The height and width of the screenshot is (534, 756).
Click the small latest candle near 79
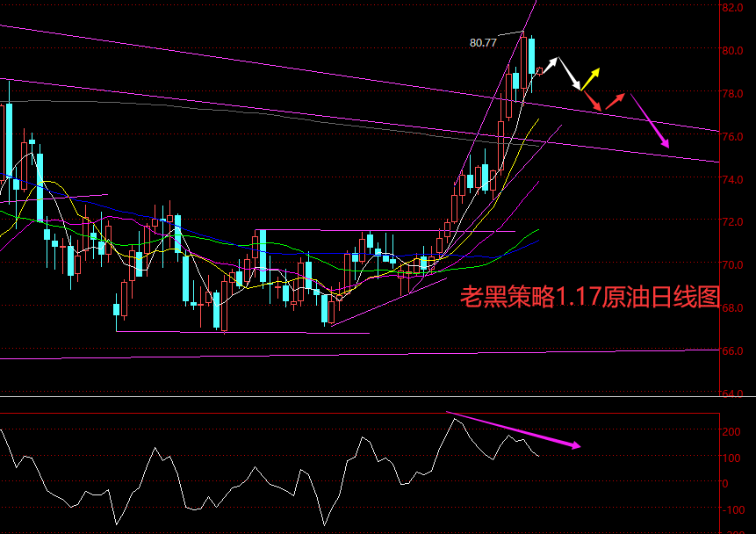point(539,71)
